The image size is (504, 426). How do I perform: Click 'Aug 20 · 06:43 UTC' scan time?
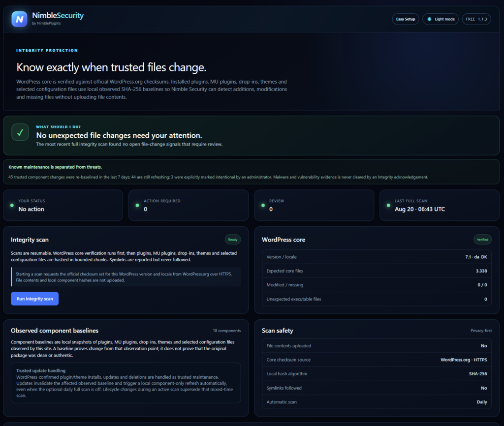tap(420, 209)
